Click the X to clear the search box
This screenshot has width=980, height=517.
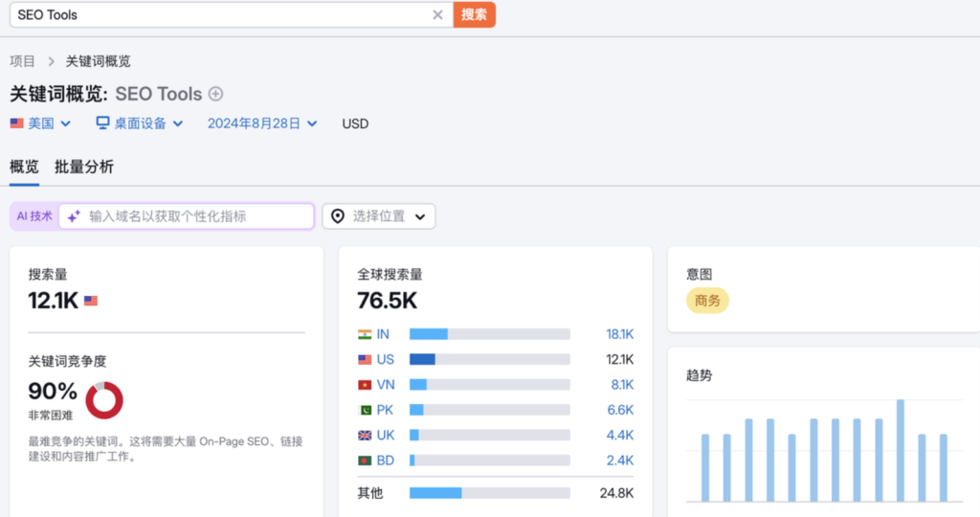coord(437,14)
